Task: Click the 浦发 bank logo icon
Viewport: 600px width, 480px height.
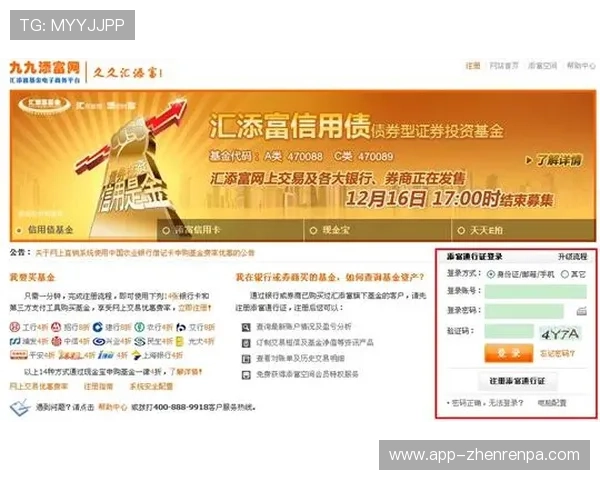Action: (15, 341)
